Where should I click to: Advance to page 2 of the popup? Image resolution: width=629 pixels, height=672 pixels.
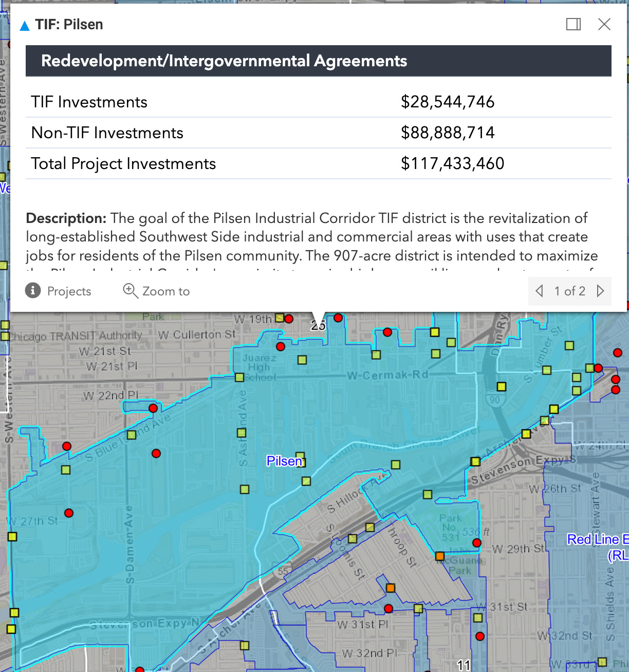601,291
